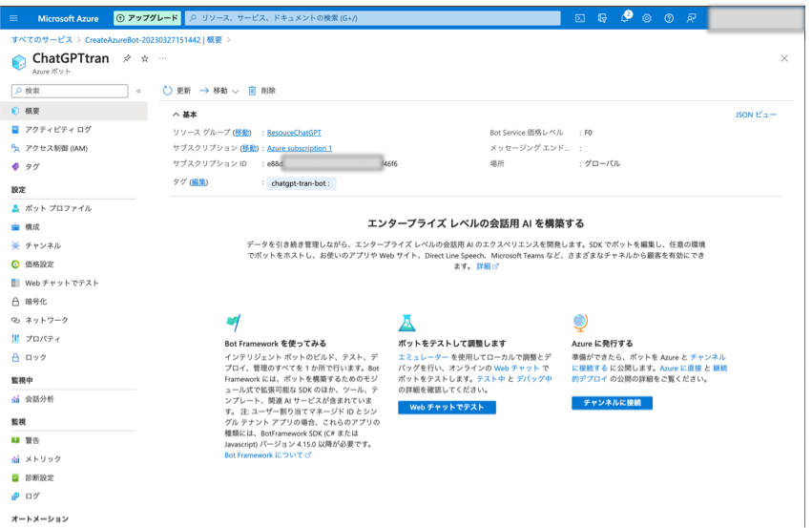Click the タグ 編集 link
The width and height of the screenshot is (812, 528).
point(198,182)
